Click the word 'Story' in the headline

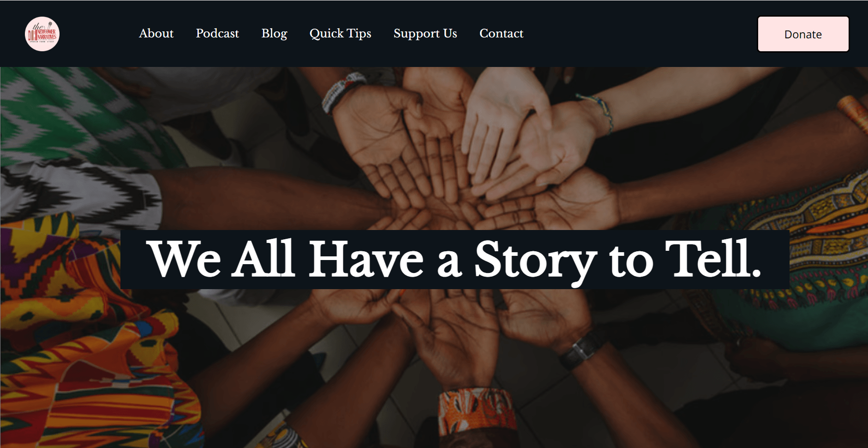pyautogui.click(x=535, y=261)
